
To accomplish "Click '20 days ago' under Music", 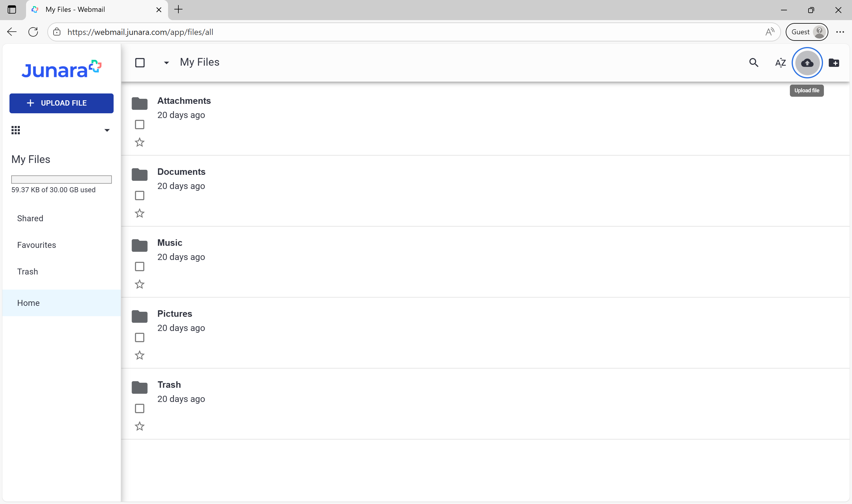I will pyautogui.click(x=181, y=257).
